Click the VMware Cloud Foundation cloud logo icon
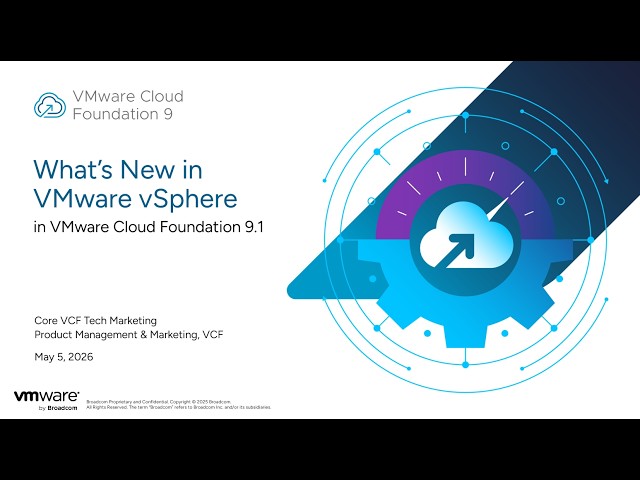The width and height of the screenshot is (640, 480). (x=50, y=105)
